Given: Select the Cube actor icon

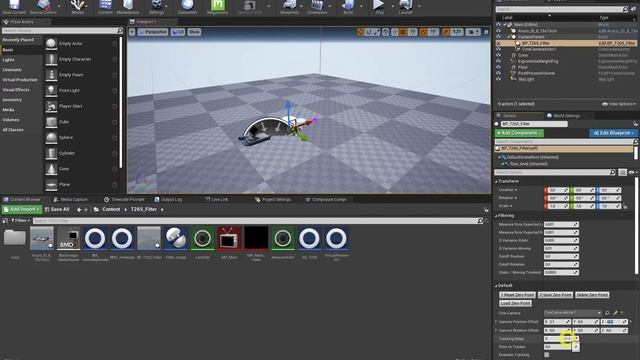Looking at the screenshot, I should pyautogui.click(x=51, y=122).
